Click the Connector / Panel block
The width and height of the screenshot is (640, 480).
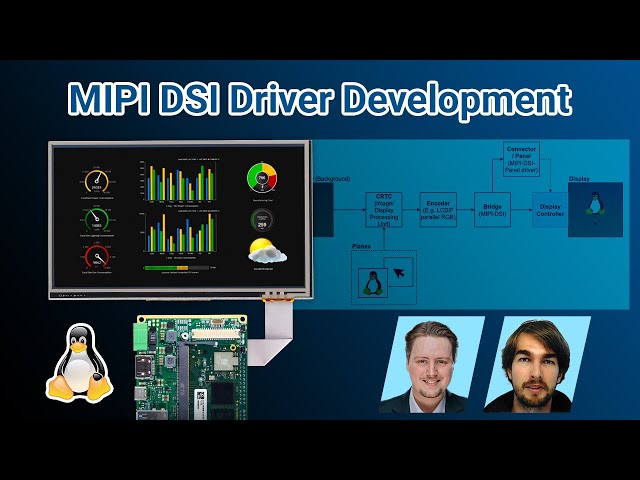pyautogui.click(x=521, y=159)
